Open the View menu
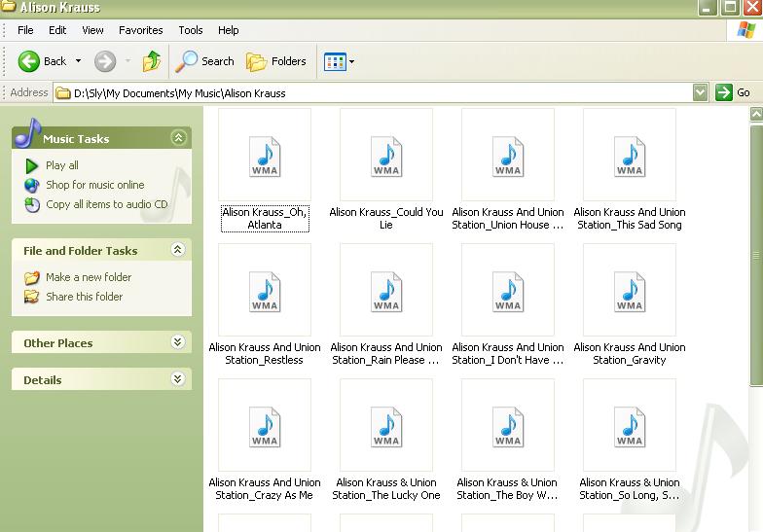The width and height of the screenshot is (763, 532). [92, 30]
